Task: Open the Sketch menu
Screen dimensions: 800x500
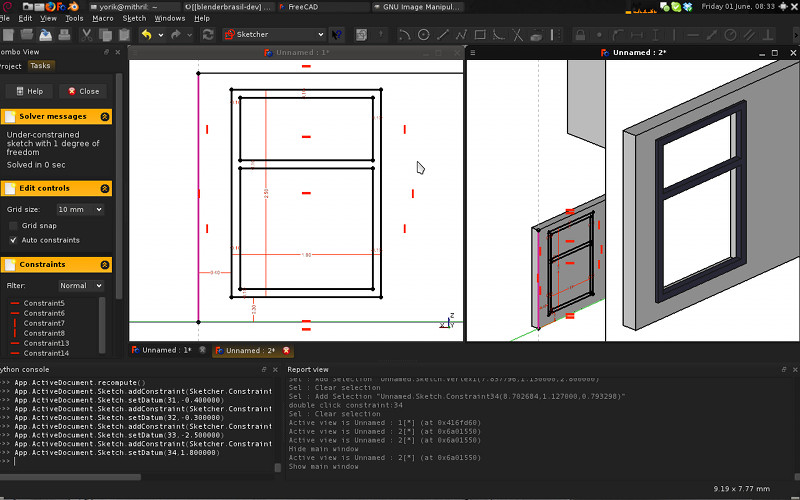Action: coord(134,18)
